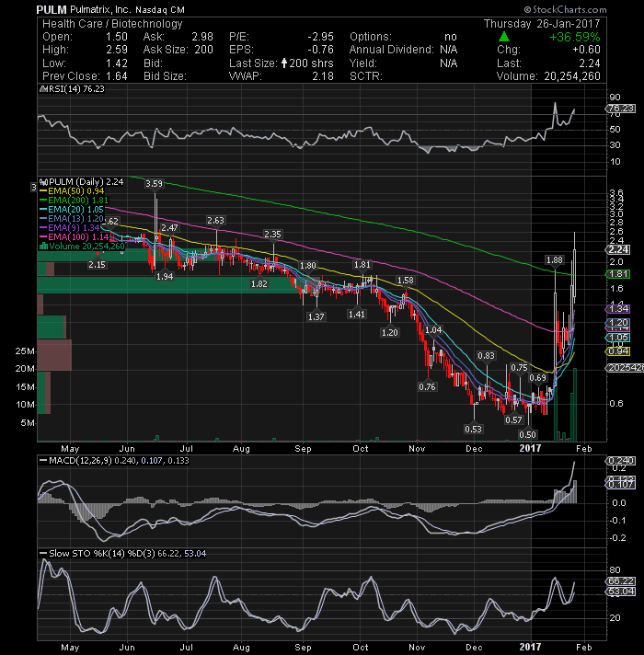Click the P/E value '-2.95'
The image size is (644, 655).
[x=320, y=37]
